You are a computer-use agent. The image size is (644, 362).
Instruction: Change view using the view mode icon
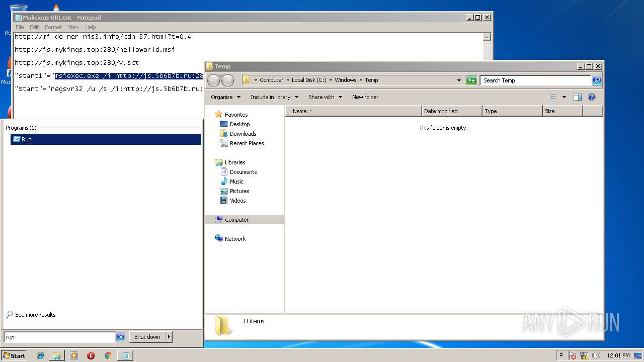[x=552, y=97]
